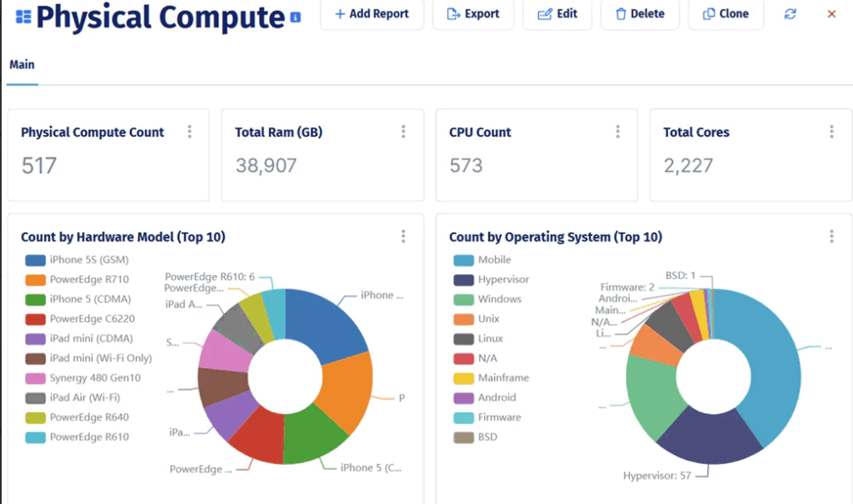This screenshot has width=853, height=504.
Task: Click the Add Report button
Action: 372,13
